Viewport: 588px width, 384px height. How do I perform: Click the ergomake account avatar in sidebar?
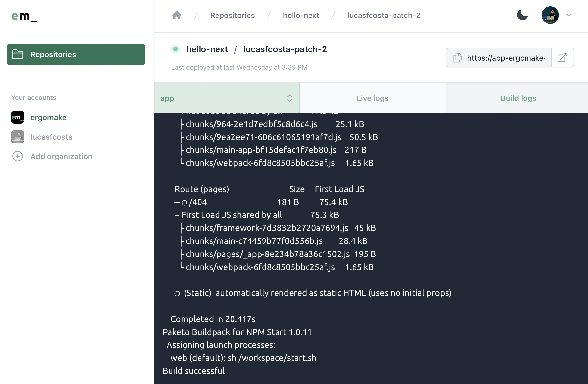(x=17, y=117)
